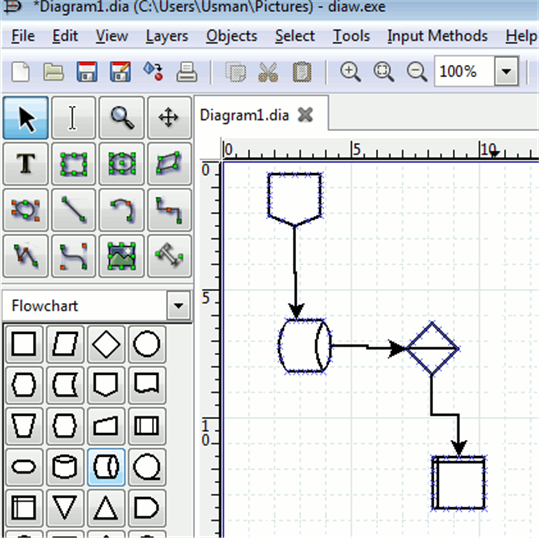Pick the Internal storage palette shape
The width and height of the screenshot is (539, 538).
[24, 508]
